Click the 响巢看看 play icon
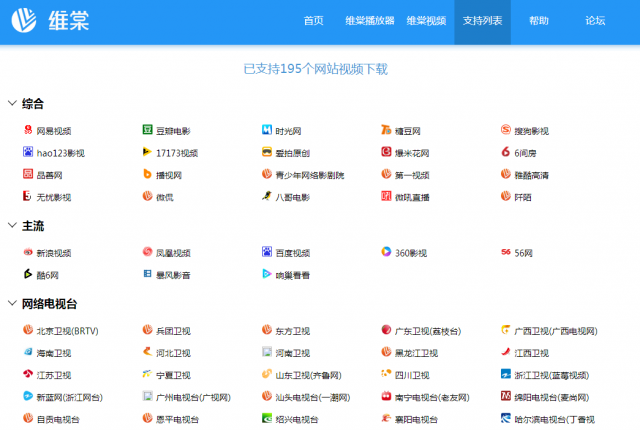This screenshot has height=430, width=640. pyautogui.click(x=267, y=274)
